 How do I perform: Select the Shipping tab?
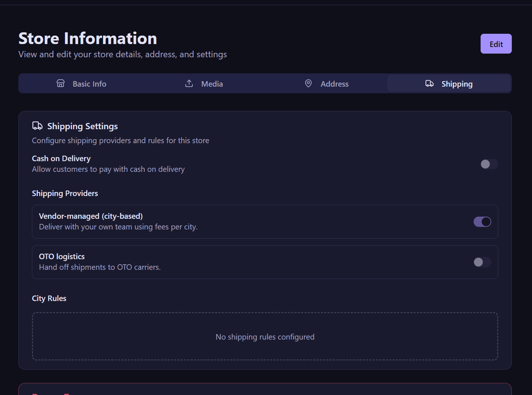pyautogui.click(x=449, y=84)
